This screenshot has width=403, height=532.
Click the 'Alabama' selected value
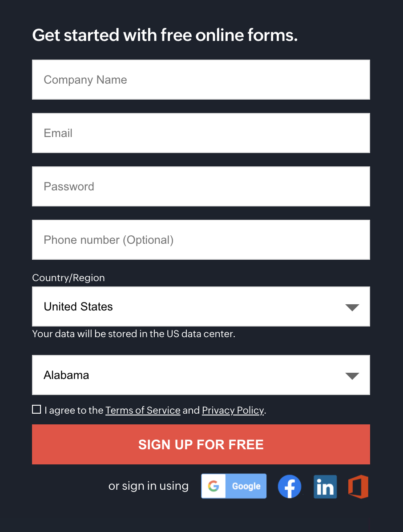pos(66,375)
